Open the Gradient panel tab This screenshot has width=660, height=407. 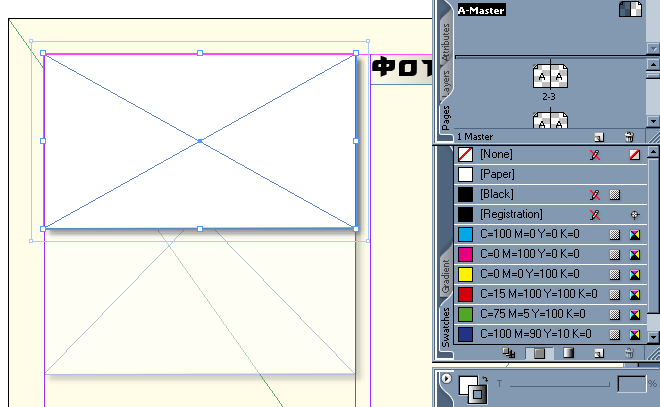(446, 277)
